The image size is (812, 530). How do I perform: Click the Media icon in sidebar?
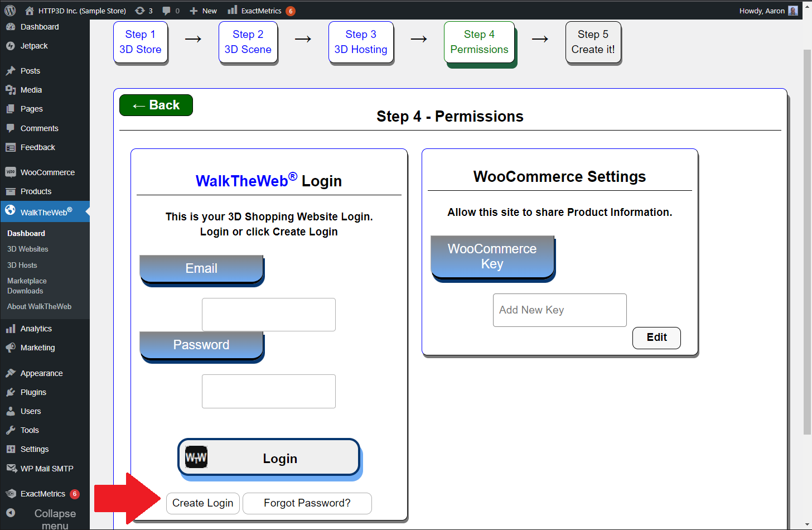coord(10,90)
